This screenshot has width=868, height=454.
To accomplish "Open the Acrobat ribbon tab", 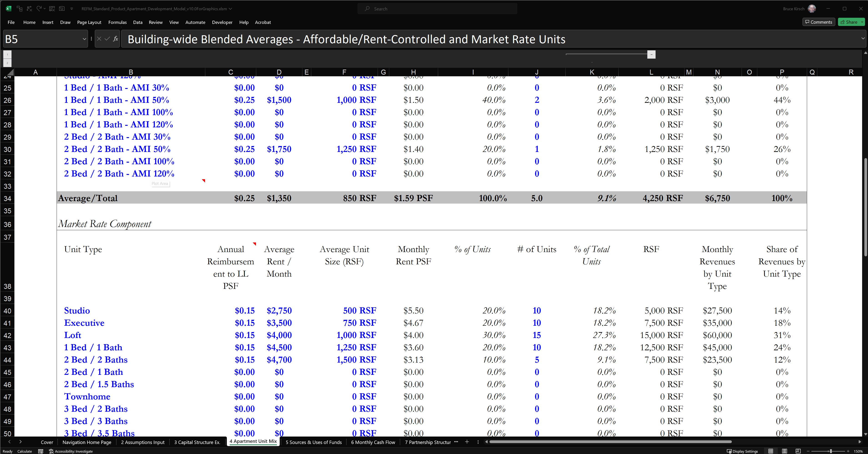I will 263,22.
